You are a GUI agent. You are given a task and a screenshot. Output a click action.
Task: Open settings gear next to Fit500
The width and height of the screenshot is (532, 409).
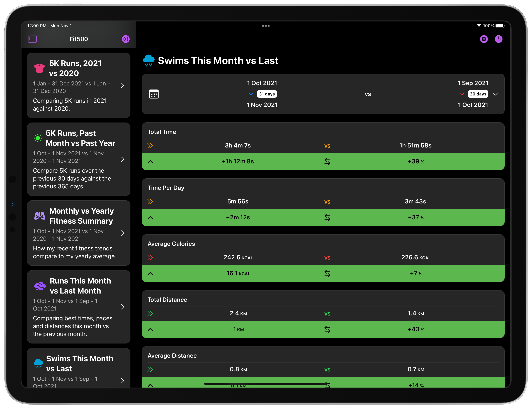[126, 39]
